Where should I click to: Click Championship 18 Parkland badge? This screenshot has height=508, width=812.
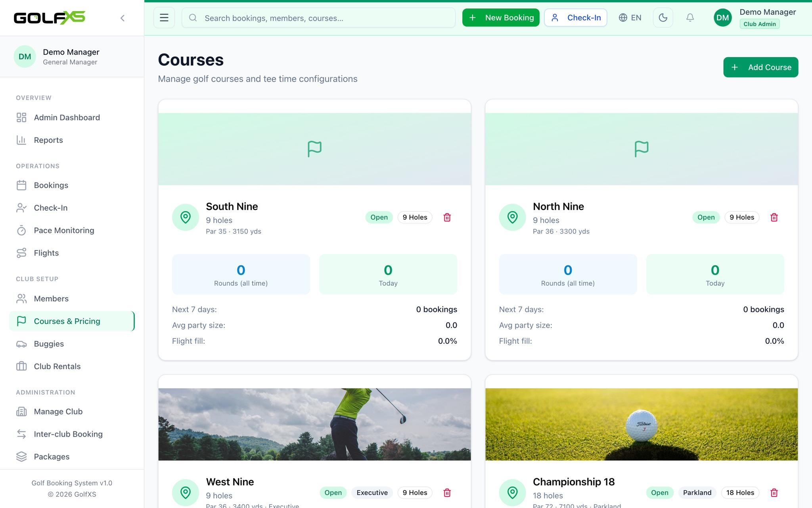click(697, 493)
